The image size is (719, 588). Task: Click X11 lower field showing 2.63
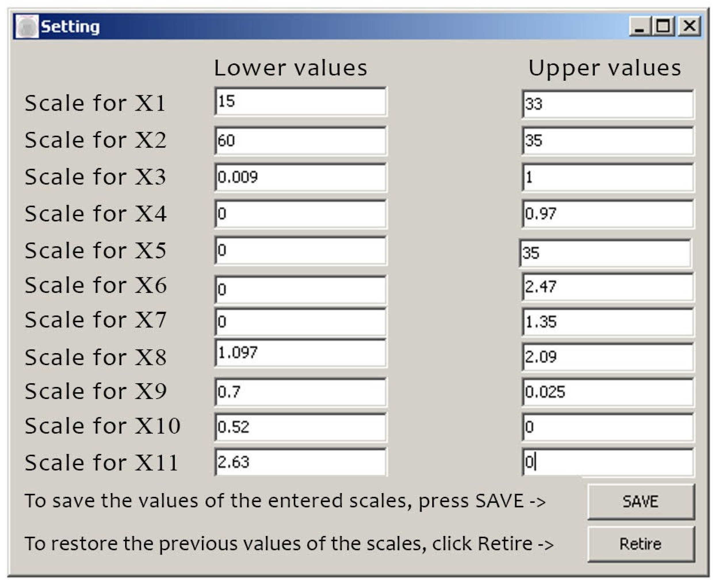point(301,462)
